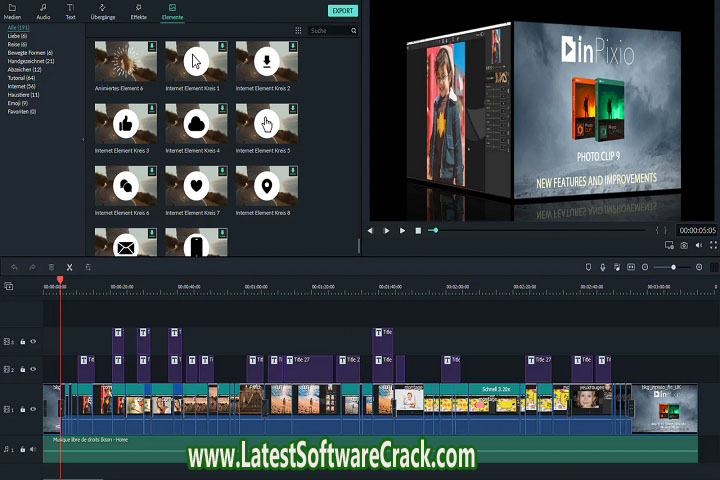The width and height of the screenshot is (720, 480).
Task: Download Internet Element Kreis 6 via its arrow icon
Action: [152, 171]
